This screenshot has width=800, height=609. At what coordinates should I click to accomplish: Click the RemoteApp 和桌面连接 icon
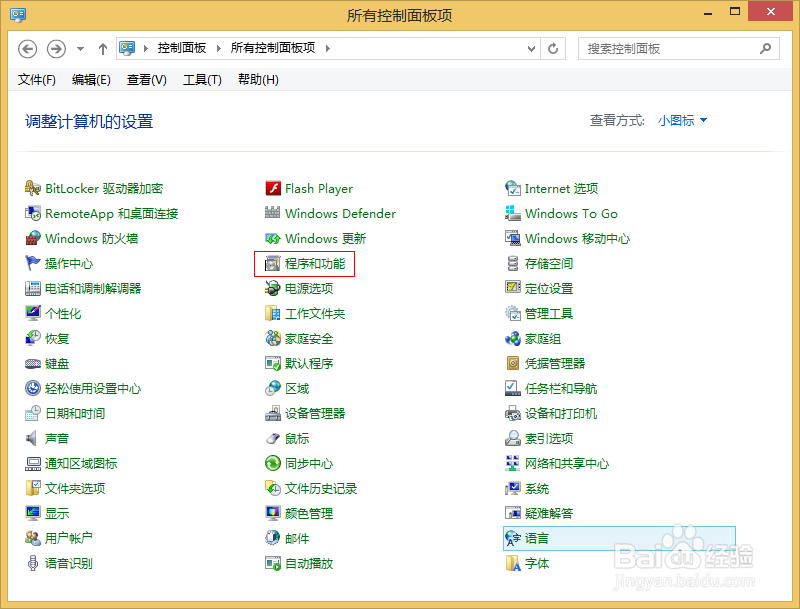click(x=33, y=213)
